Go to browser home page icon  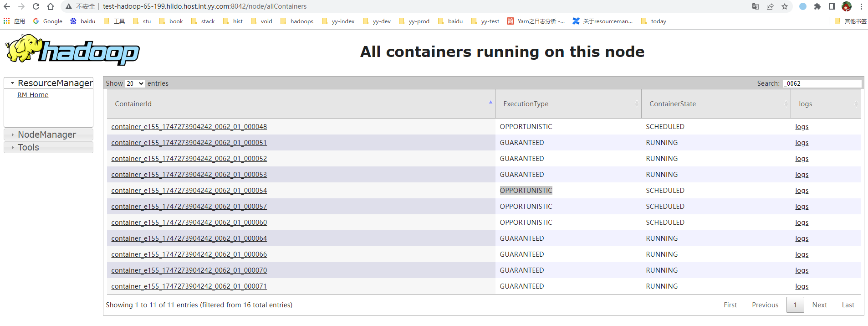pyautogui.click(x=51, y=6)
